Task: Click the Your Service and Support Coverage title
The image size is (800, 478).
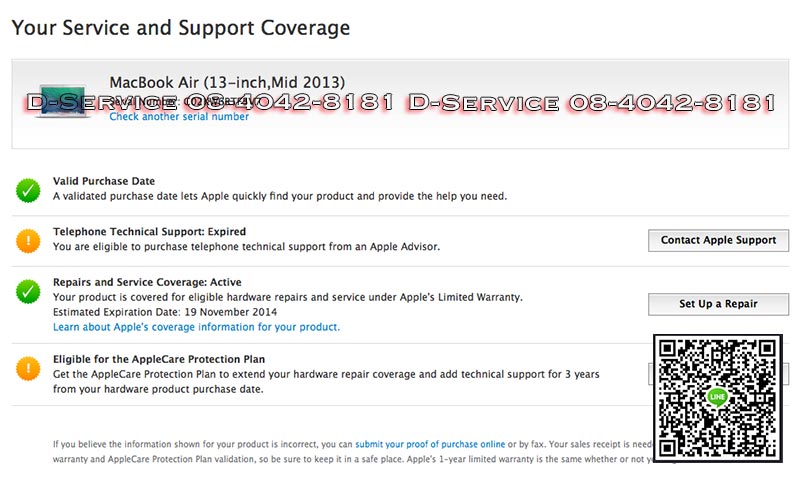Action: pos(181,28)
